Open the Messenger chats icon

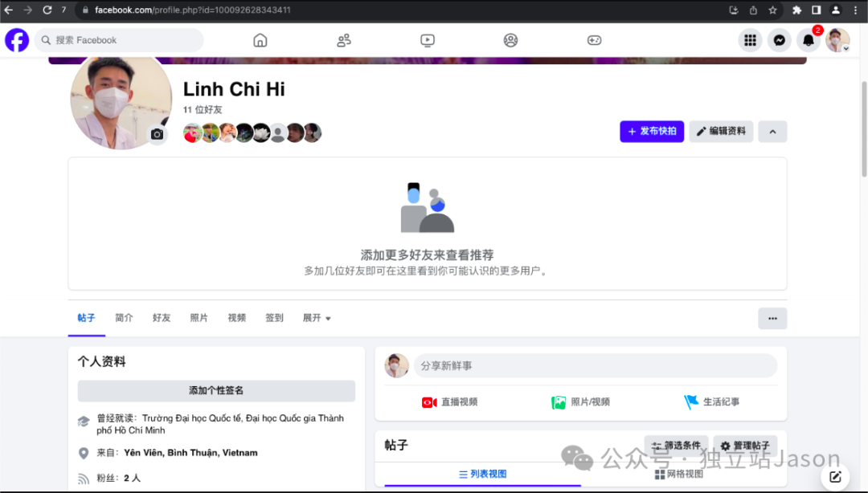[779, 39]
